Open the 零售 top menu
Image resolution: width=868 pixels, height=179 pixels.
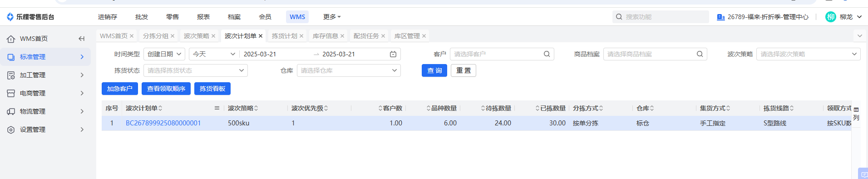(173, 17)
